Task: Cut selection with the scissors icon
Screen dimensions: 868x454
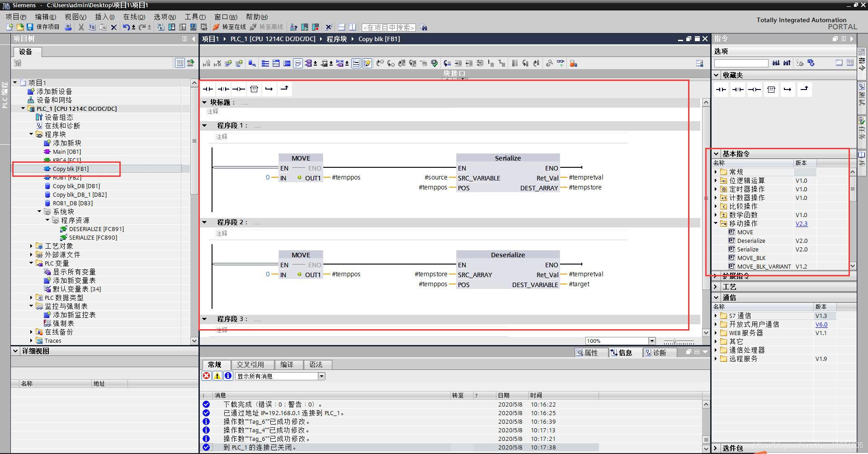Action: click(x=81, y=27)
